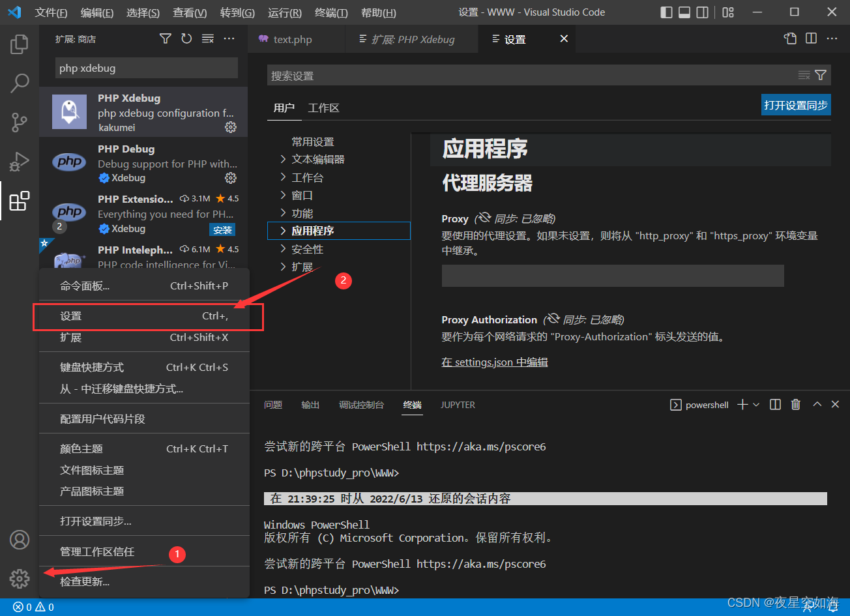
Task: Open the 文件(F) menu
Action: (x=51, y=12)
